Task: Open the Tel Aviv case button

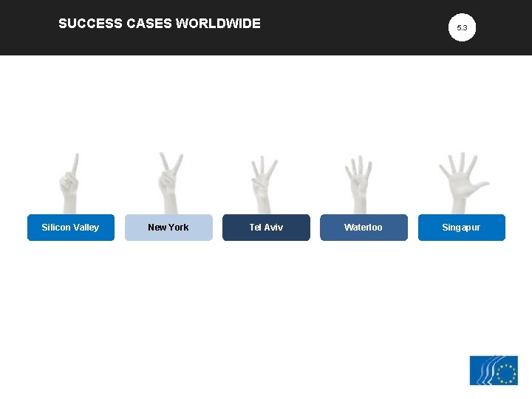Action: coord(266,228)
